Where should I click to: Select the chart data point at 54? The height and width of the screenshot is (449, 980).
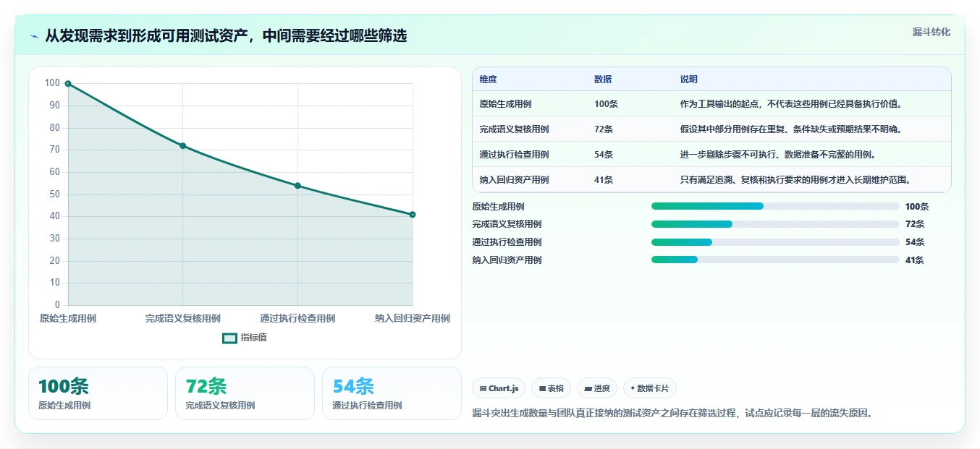click(x=297, y=186)
